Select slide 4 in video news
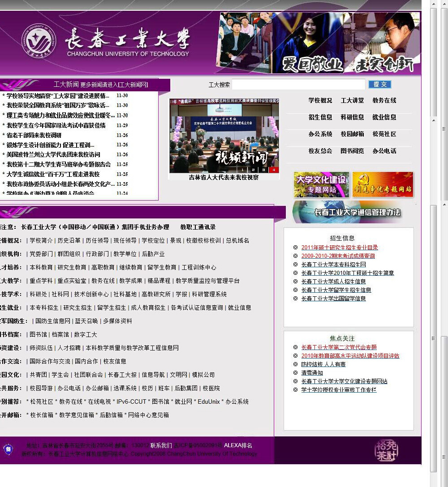The width and height of the screenshot is (448, 487). (274, 170)
